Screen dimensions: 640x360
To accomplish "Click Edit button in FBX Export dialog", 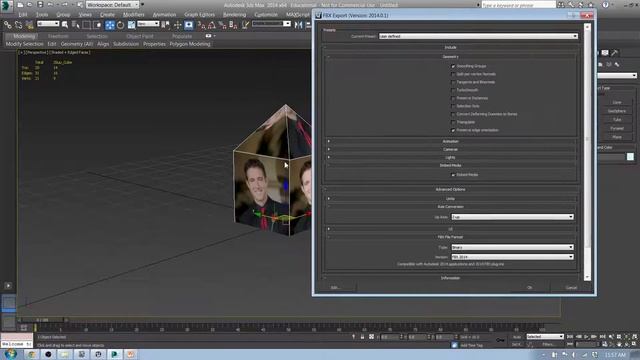I will (x=335, y=288).
